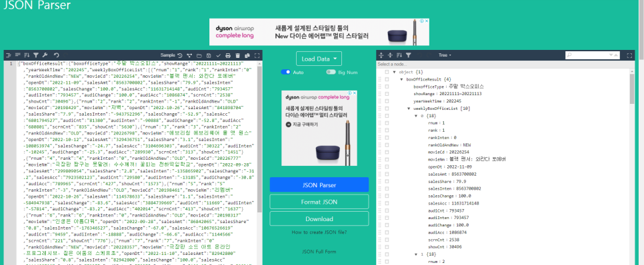Tick the checkbox on the weeklyBoxOfficeList row
The width and height of the screenshot is (644, 265).
click(x=387, y=109)
